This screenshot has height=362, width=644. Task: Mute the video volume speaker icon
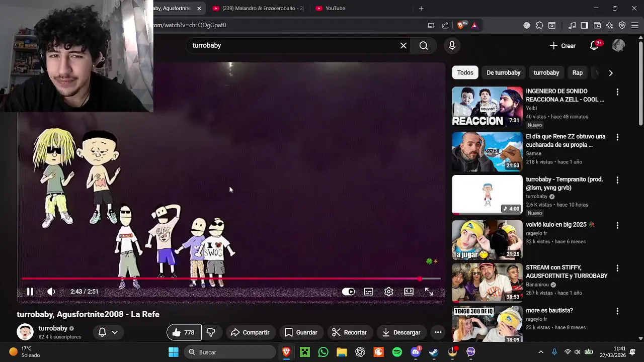coord(51,292)
